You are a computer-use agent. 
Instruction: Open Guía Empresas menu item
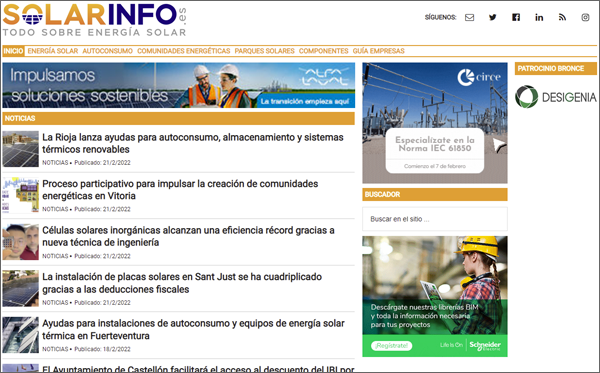378,51
